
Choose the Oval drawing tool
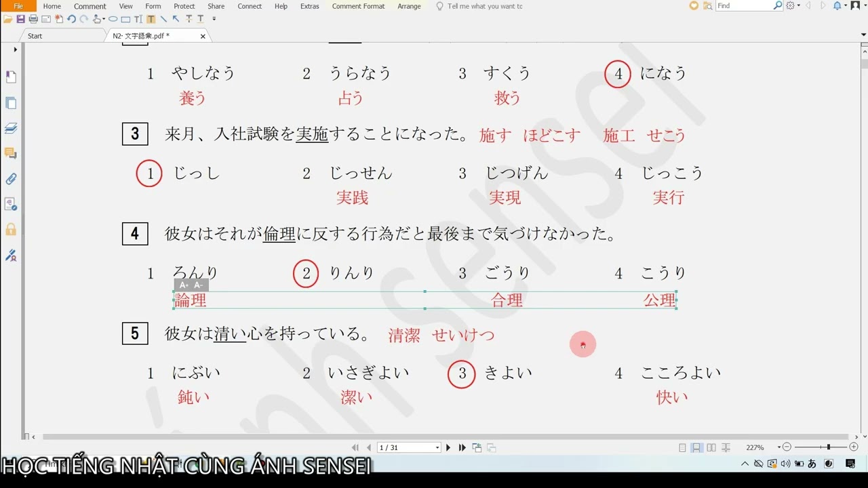[x=113, y=19]
